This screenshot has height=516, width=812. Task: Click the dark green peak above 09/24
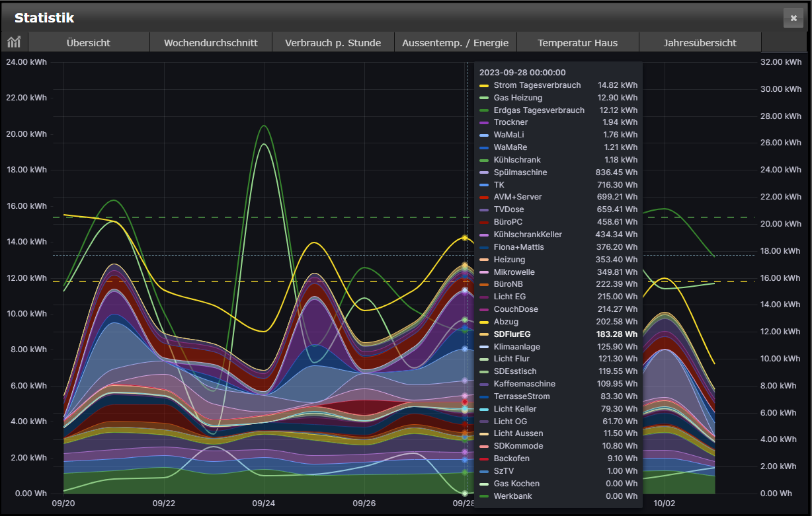click(x=264, y=126)
